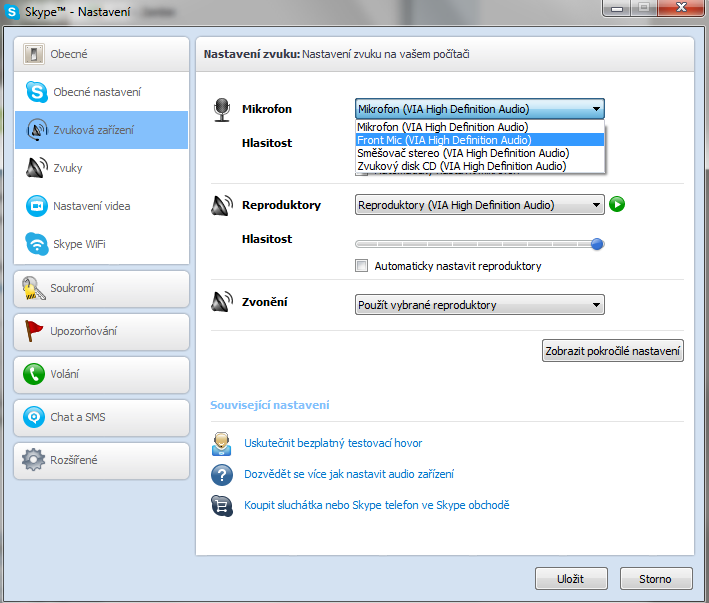Save settings with Uložit

click(571, 579)
